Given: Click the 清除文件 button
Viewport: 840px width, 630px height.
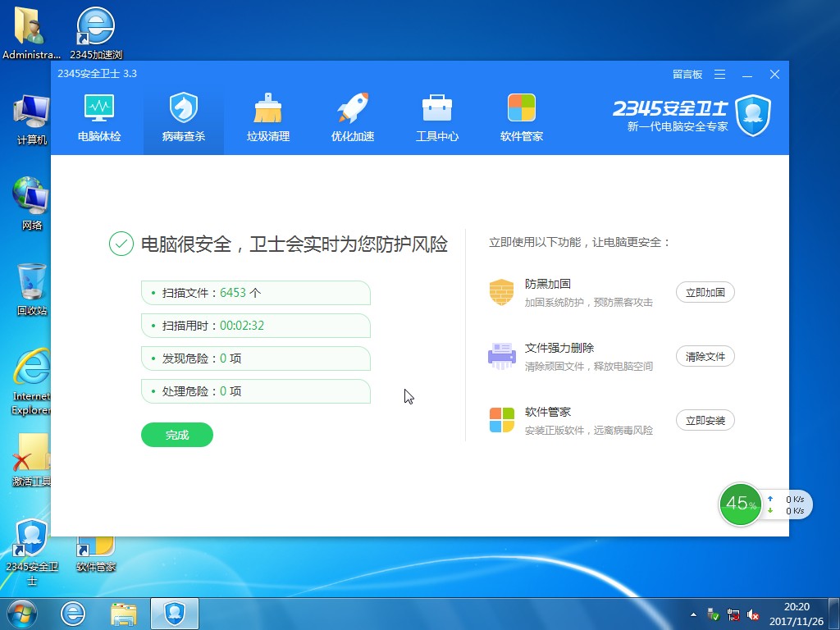Looking at the screenshot, I should [705, 356].
